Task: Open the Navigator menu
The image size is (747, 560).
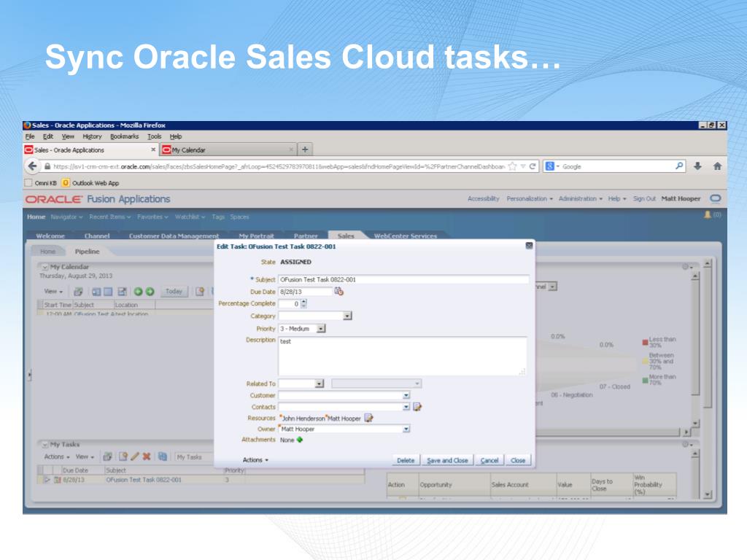Action: (x=66, y=217)
